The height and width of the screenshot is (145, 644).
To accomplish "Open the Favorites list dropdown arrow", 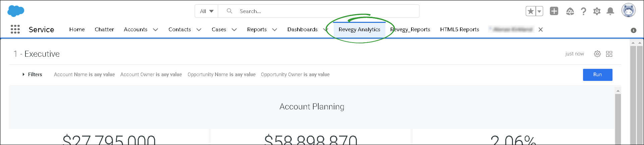I will (x=539, y=11).
